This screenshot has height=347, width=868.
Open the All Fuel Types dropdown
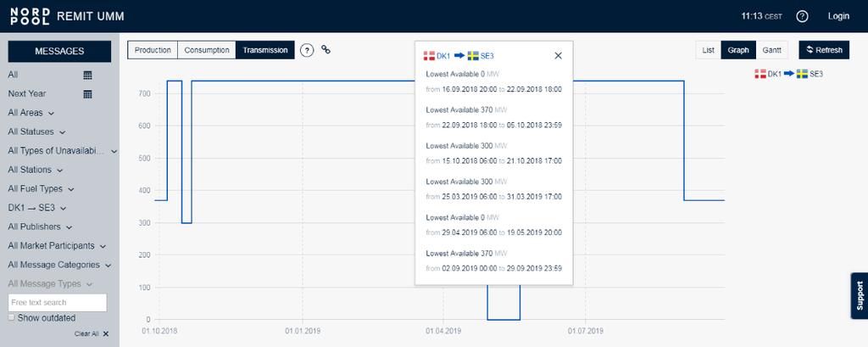point(41,188)
